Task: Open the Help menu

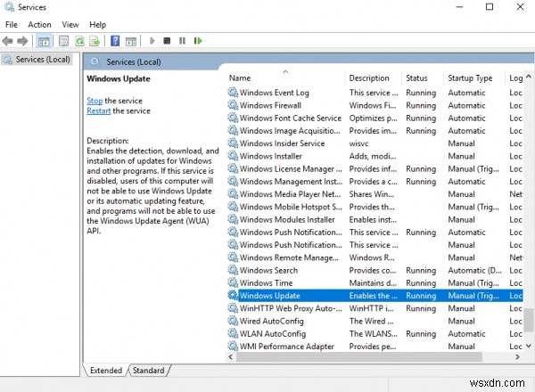Action: 97,25
